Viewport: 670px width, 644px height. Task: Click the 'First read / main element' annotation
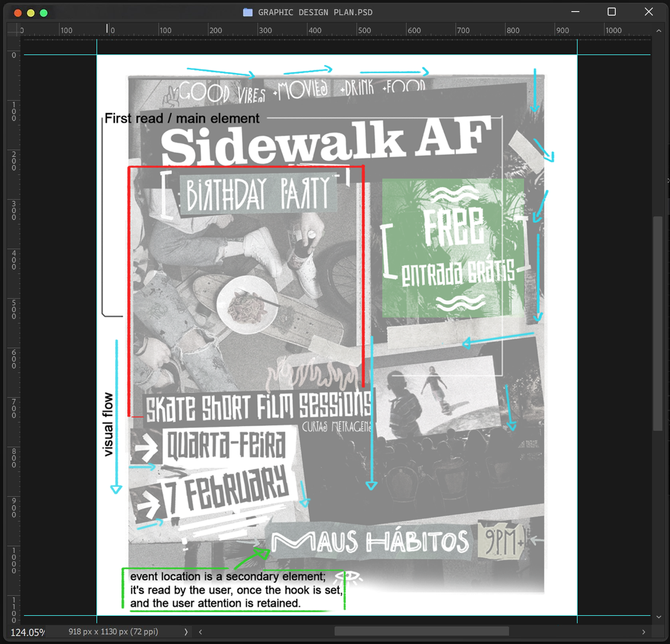(x=182, y=119)
